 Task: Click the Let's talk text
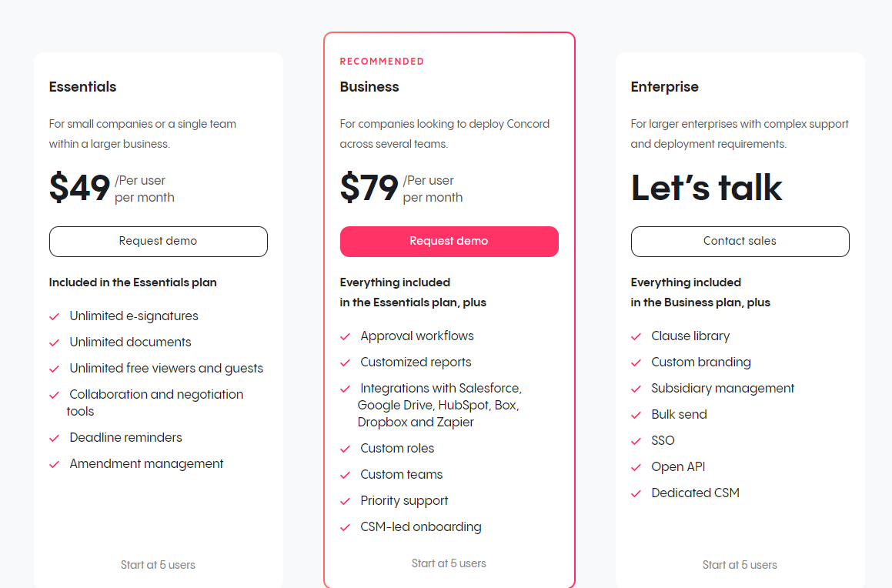click(707, 187)
